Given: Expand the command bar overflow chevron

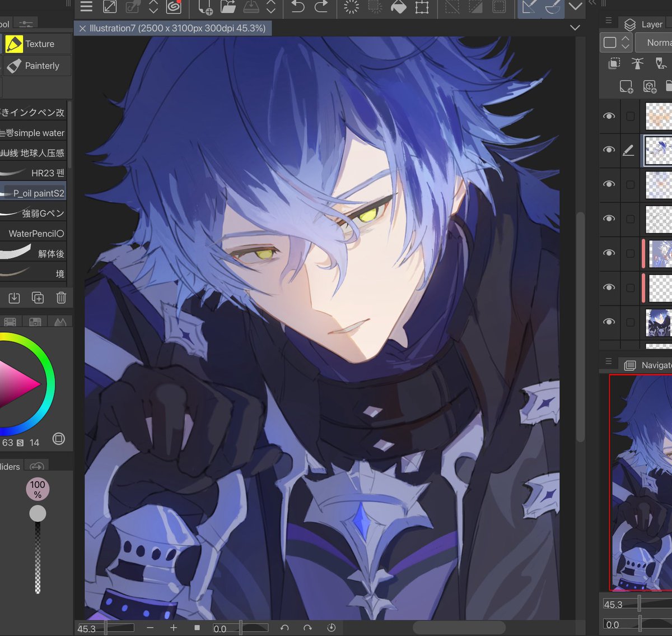Looking at the screenshot, I should point(575,7).
